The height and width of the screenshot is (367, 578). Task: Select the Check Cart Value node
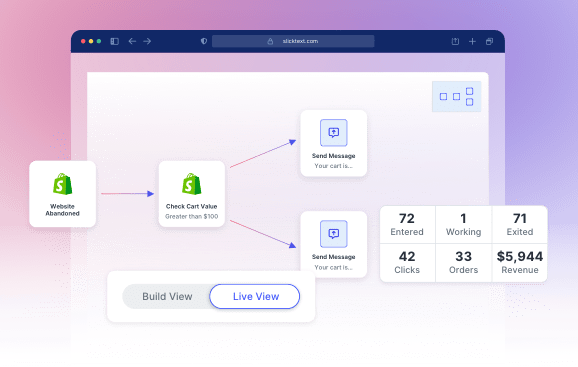(192, 194)
